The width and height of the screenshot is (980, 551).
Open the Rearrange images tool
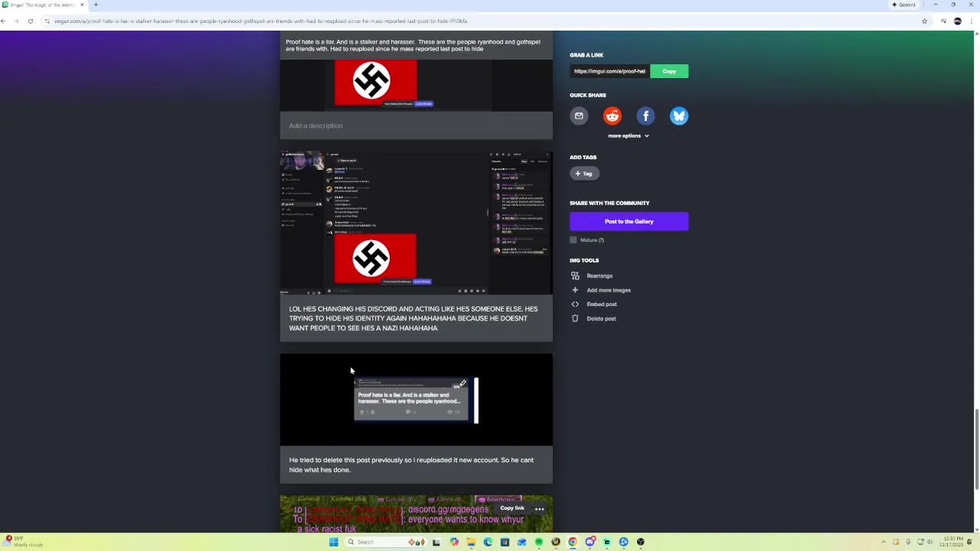point(599,275)
